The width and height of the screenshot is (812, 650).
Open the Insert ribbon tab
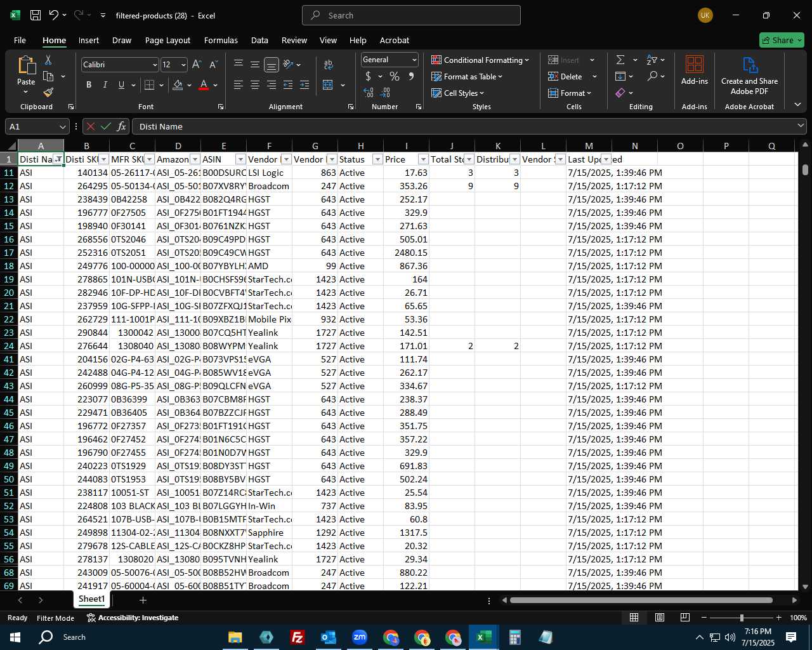coord(89,40)
